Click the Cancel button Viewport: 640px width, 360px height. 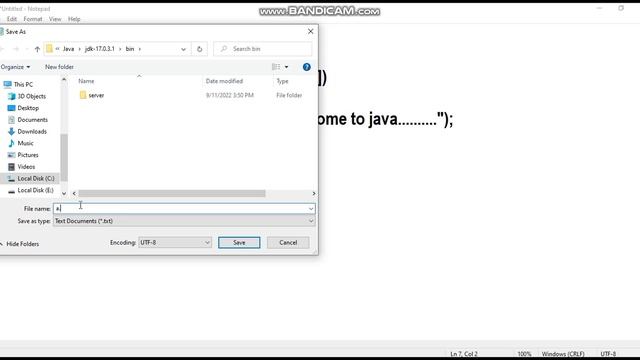[288, 242]
